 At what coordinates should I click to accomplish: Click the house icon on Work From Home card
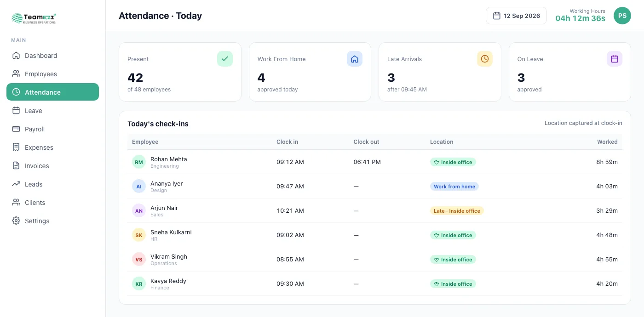click(355, 59)
